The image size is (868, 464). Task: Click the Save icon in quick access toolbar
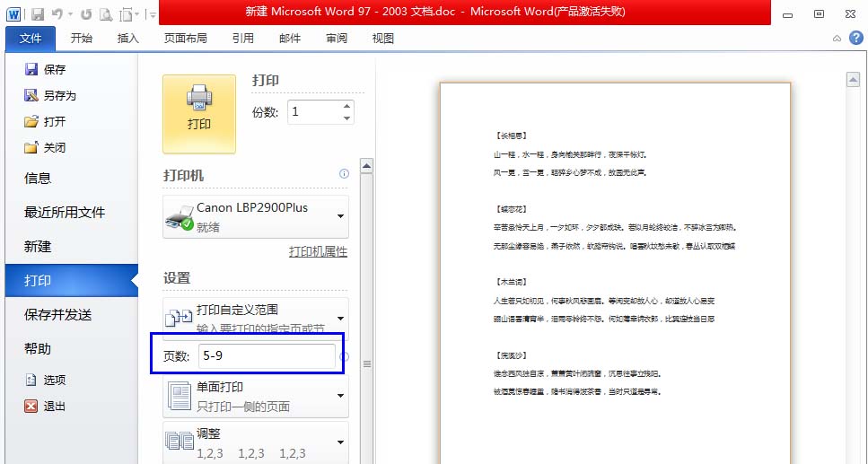[37, 14]
